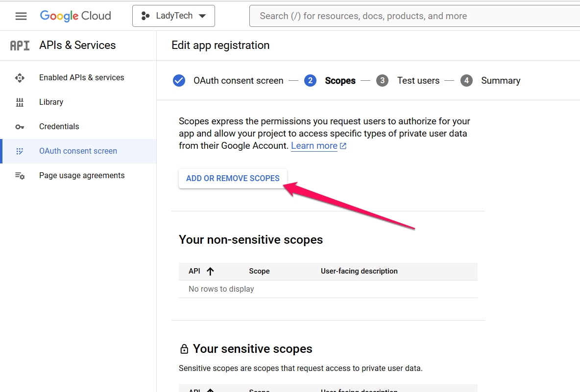Click the completed OAuth consent screen checkmark
The width and height of the screenshot is (580, 392).
coord(179,81)
